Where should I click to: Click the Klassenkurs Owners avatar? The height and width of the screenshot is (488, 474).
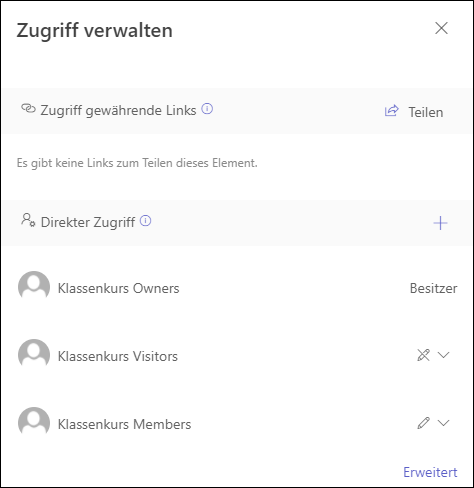tap(34, 287)
